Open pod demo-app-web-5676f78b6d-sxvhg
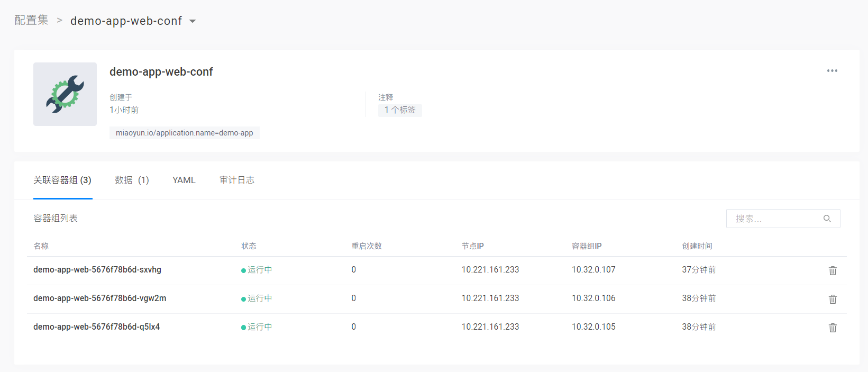Viewport: 868px width, 372px height. click(x=97, y=270)
